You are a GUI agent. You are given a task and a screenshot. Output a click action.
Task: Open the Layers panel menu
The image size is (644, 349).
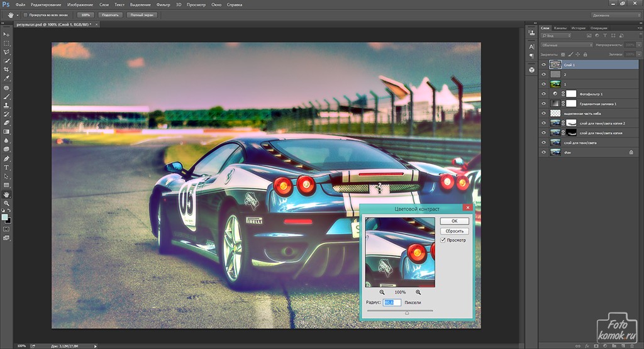640,28
